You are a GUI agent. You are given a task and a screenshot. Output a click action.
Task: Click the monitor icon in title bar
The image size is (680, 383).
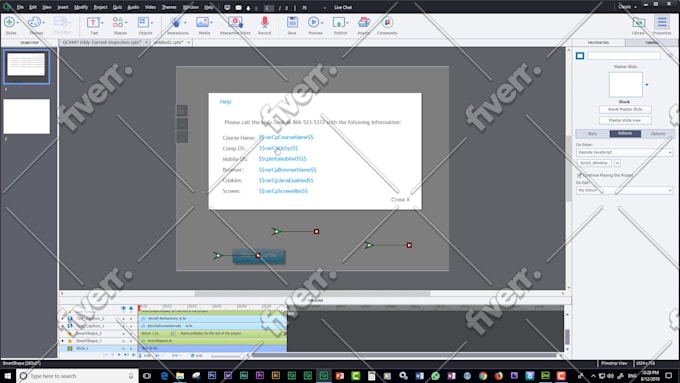tap(227, 7)
